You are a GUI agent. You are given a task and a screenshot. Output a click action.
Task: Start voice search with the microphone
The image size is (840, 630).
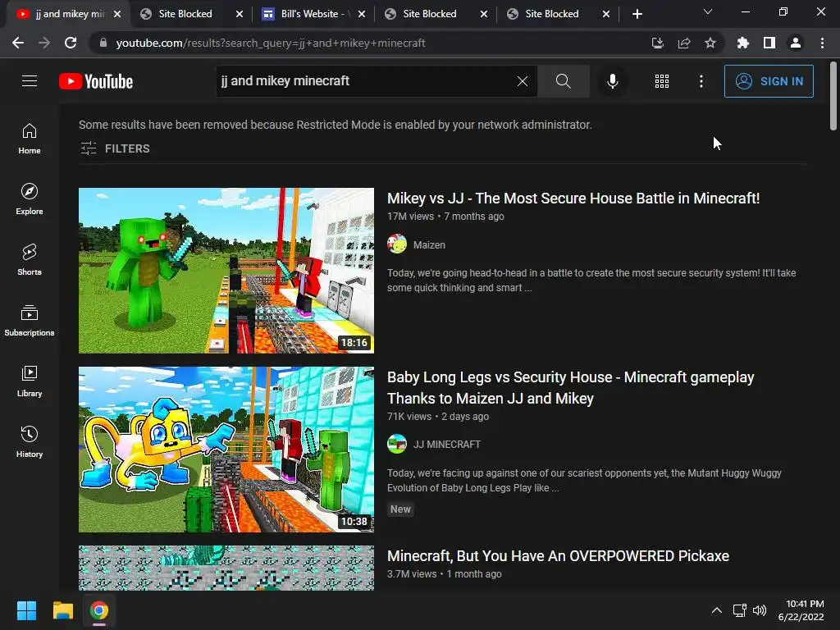tap(612, 81)
